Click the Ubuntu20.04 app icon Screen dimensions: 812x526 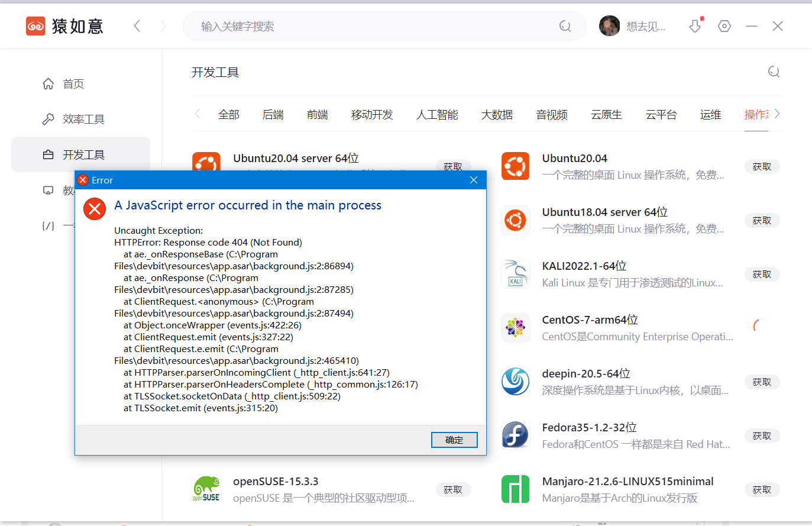pos(515,166)
